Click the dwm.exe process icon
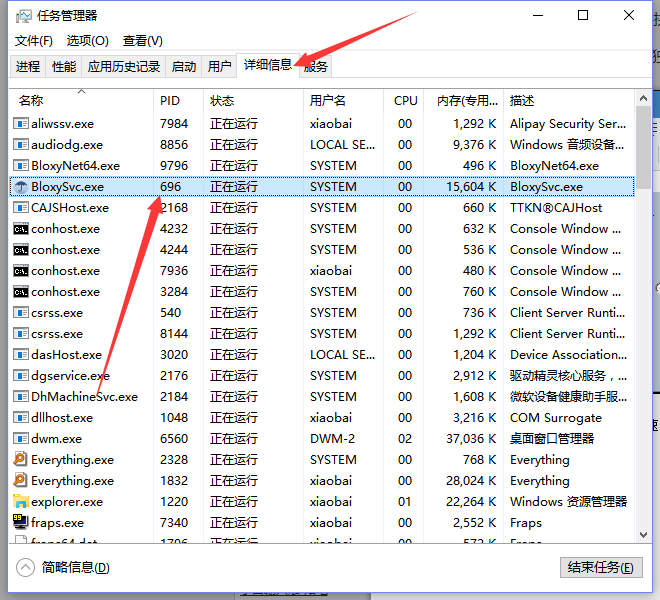This screenshot has height=600, width=660. [20, 439]
